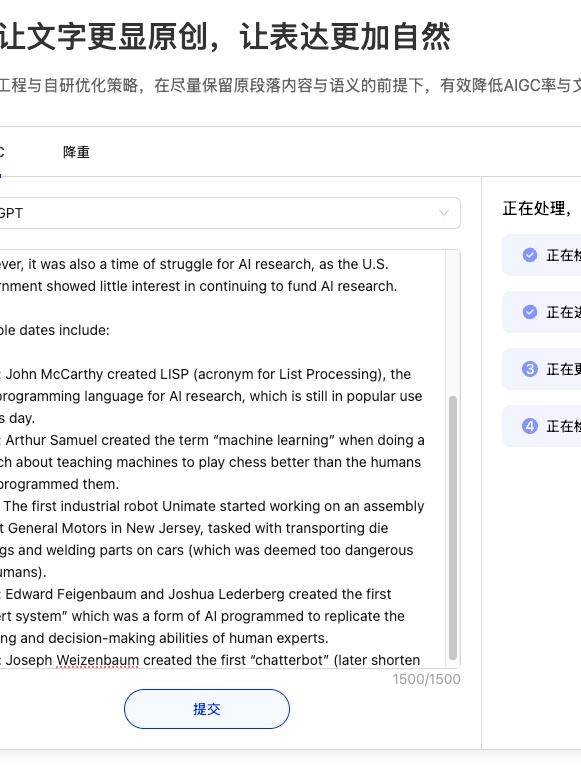Select the first processing step card
581x773 pixels.
pyautogui.click(x=542, y=255)
